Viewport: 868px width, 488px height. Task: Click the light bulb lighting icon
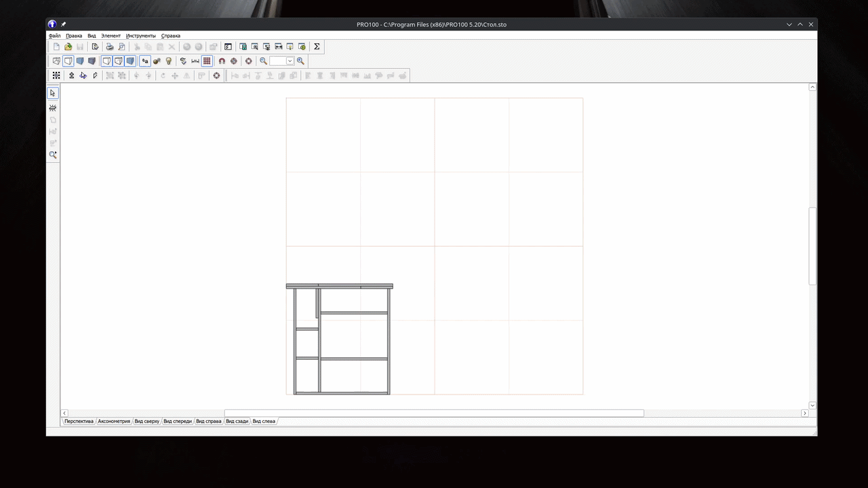[x=169, y=61]
